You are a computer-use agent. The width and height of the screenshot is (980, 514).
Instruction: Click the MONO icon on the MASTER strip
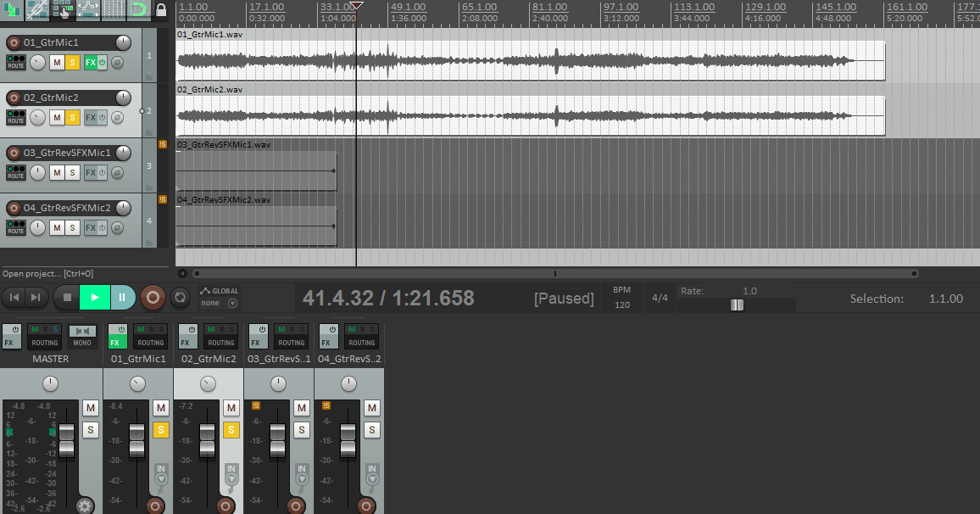point(81,337)
